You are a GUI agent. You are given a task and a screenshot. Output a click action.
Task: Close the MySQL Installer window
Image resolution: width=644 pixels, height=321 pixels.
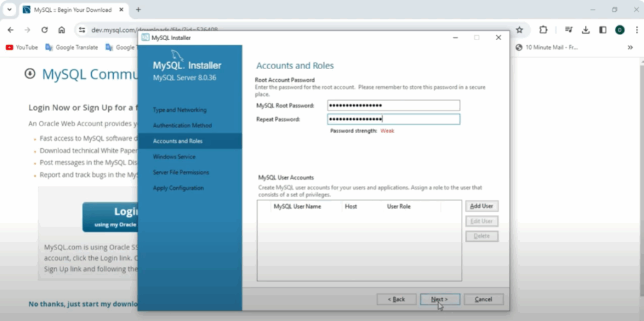tap(498, 38)
